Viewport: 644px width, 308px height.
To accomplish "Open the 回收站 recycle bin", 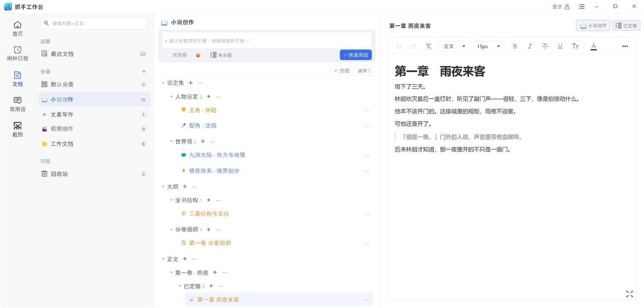I will [94, 174].
